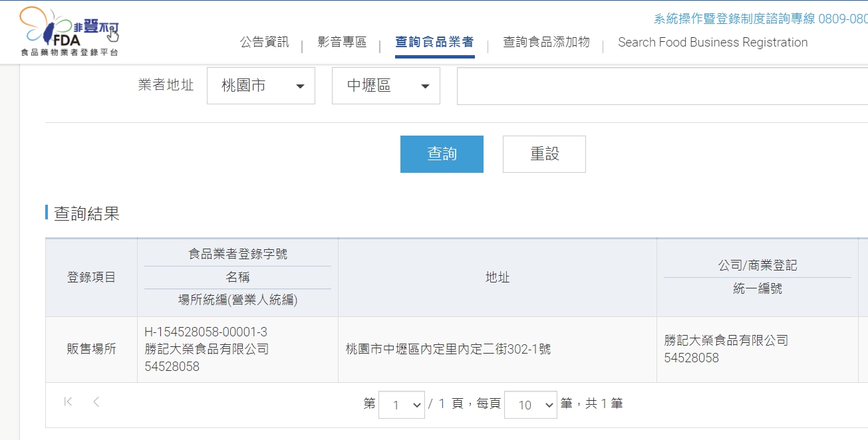Go to first page of results
Image resolution: width=868 pixels, height=440 pixels.
point(68,401)
